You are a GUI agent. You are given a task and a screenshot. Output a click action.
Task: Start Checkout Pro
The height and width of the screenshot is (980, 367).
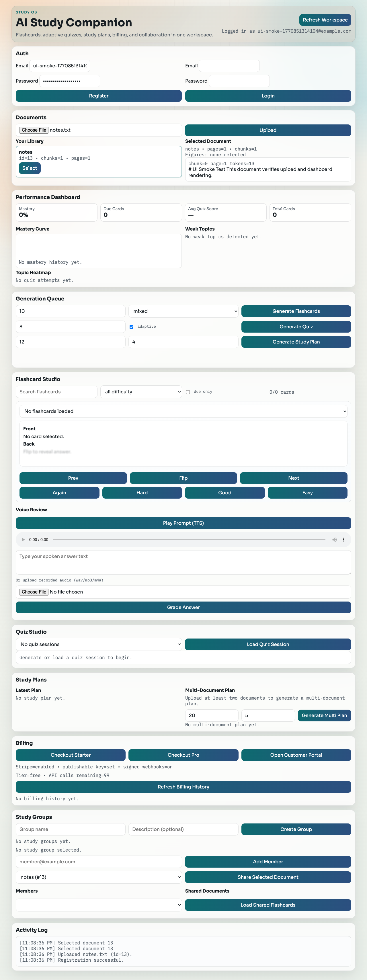pyautogui.click(x=183, y=755)
